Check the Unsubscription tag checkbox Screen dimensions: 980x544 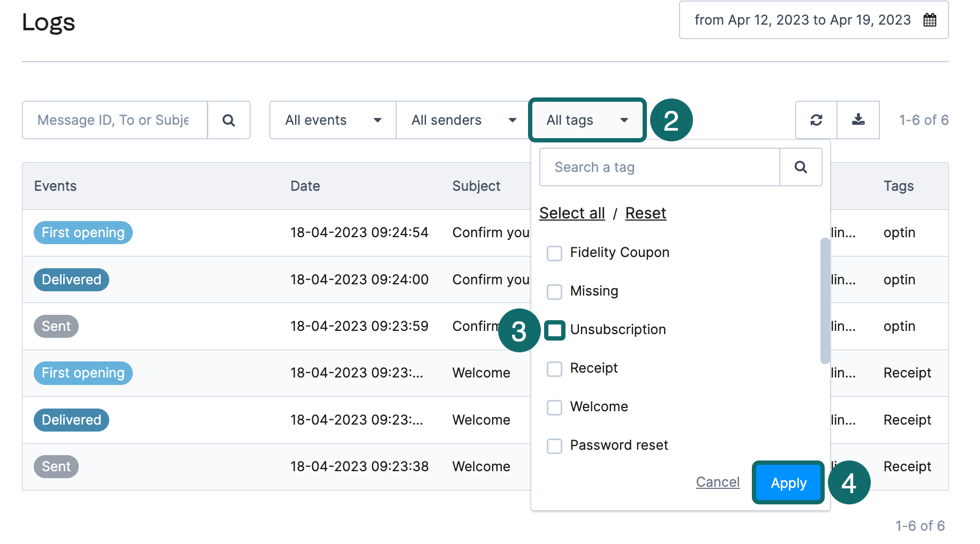pos(554,330)
